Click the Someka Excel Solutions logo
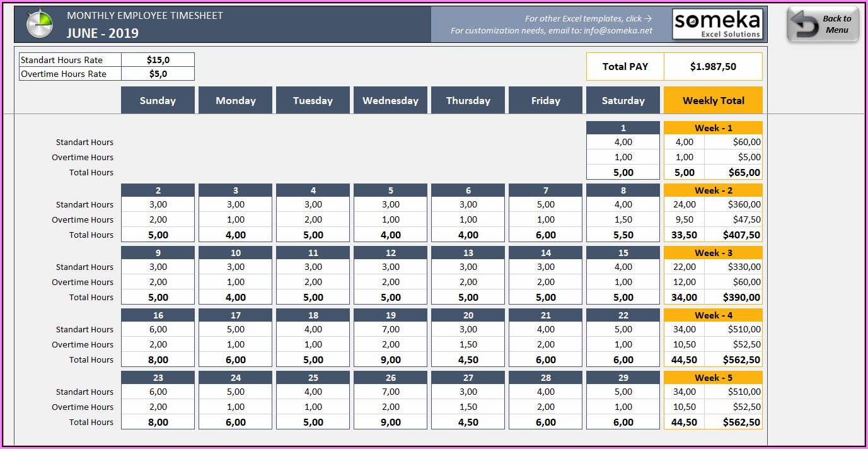The width and height of the screenshot is (868, 449). [717, 24]
